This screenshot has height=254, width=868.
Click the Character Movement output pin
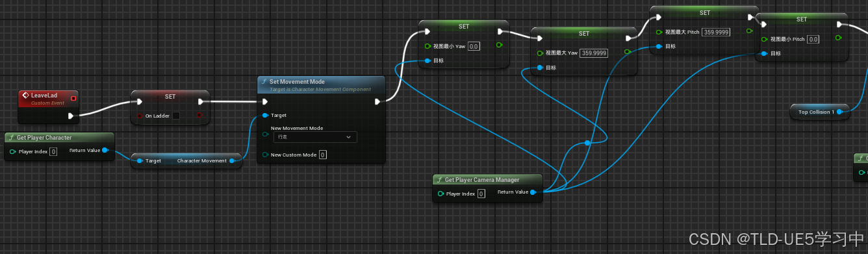point(233,160)
